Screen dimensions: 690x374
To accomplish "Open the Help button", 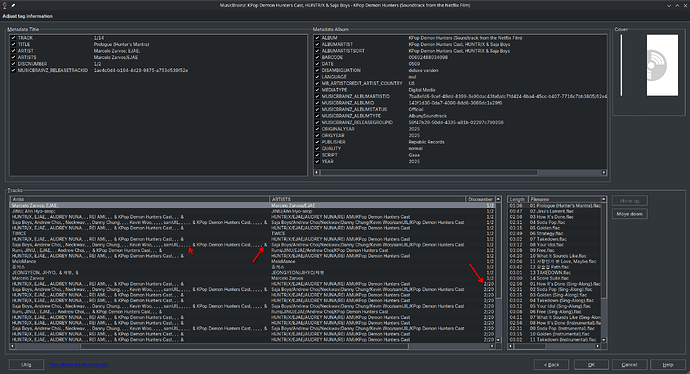I will pyautogui.click(x=668, y=365).
